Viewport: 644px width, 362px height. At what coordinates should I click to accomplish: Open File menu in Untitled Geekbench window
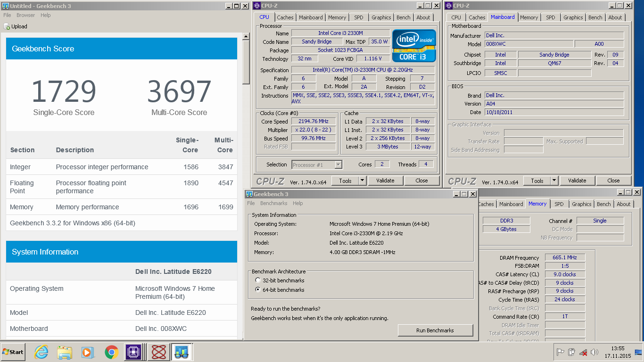8,15
